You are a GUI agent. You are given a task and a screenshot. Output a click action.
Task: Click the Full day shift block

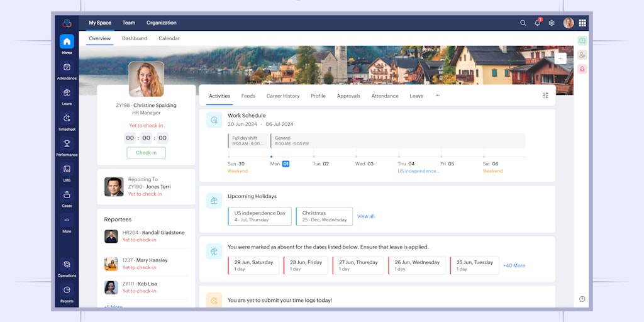[248, 140]
